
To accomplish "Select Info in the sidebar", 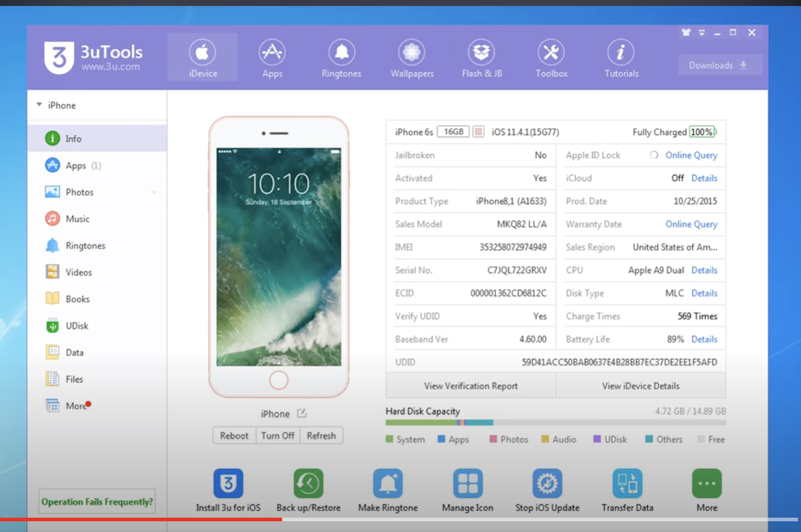I will [97, 138].
